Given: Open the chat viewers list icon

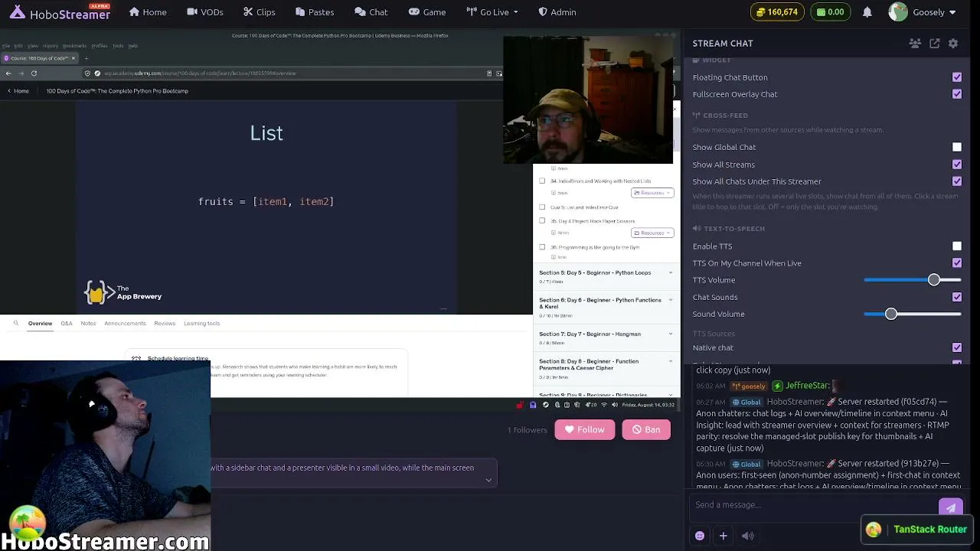Looking at the screenshot, I should coord(915,44).
